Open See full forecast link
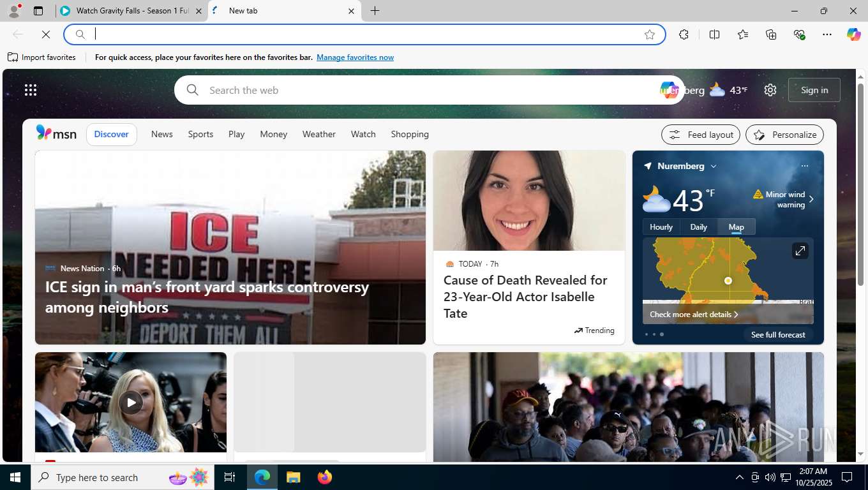Viewport: 868px width, 490px height. (778, 334)
